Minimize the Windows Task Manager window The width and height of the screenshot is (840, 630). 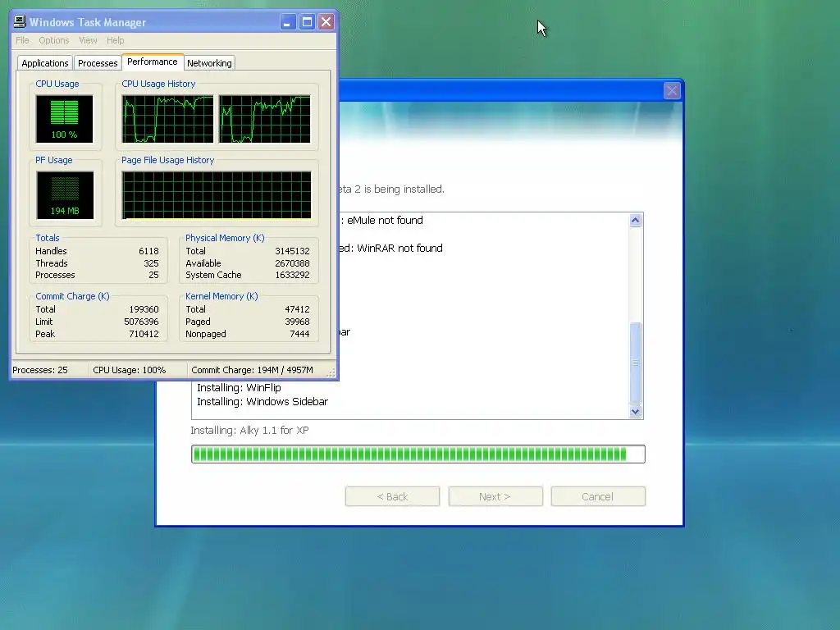click(288, 22)
